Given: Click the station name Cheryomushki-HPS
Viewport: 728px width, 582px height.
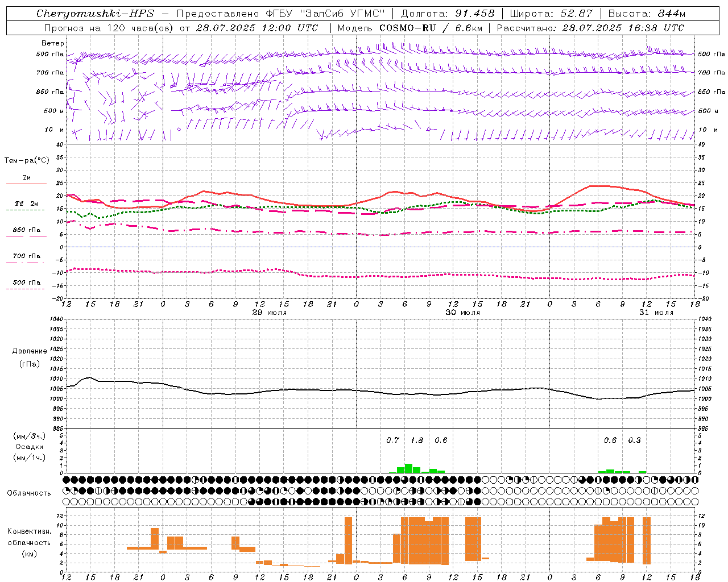Looking at the screenshot, I should [x=95, y=14].
